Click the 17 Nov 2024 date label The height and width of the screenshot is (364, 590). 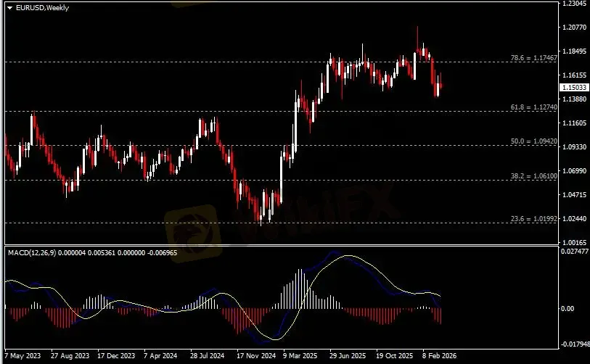coord(256,356)
